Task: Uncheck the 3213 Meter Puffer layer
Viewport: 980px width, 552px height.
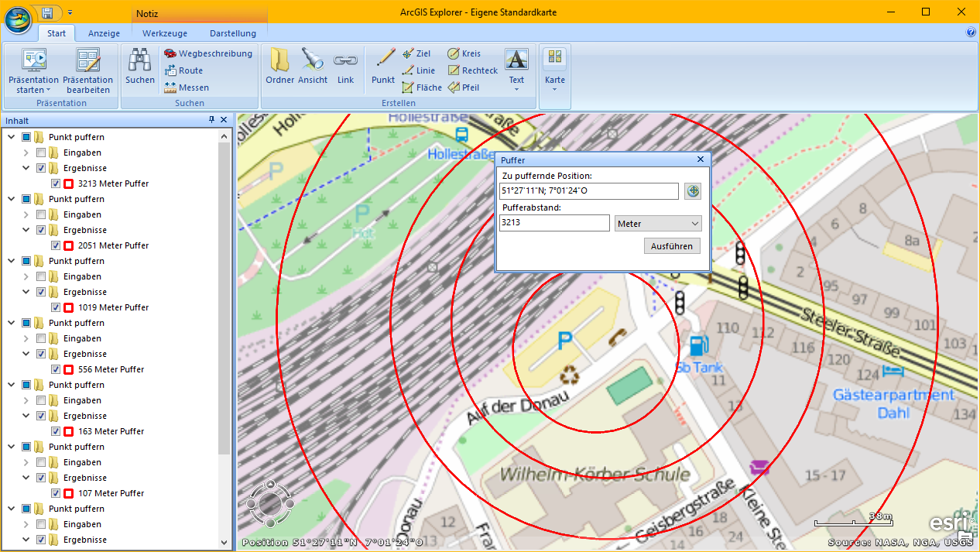Action: click(x=56, y=183)
